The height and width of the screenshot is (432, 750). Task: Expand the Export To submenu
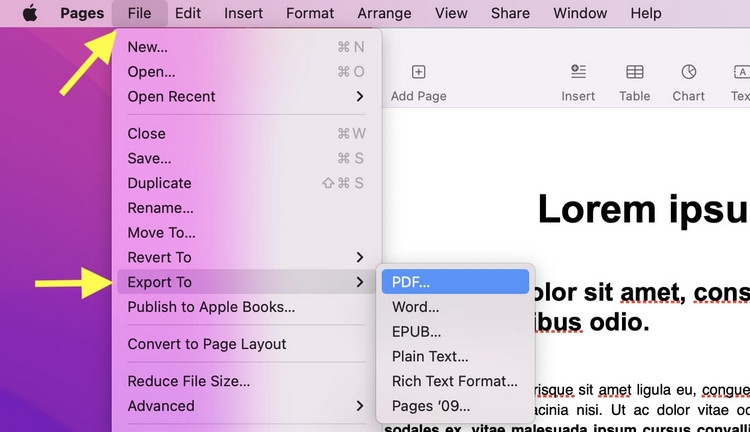pyautogui.click(x=246, y=282)
